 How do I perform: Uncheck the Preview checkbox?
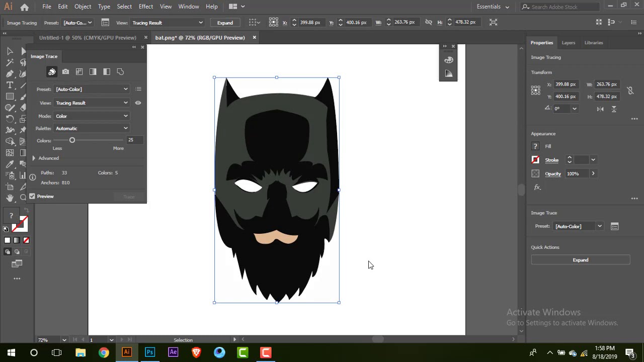32,196
